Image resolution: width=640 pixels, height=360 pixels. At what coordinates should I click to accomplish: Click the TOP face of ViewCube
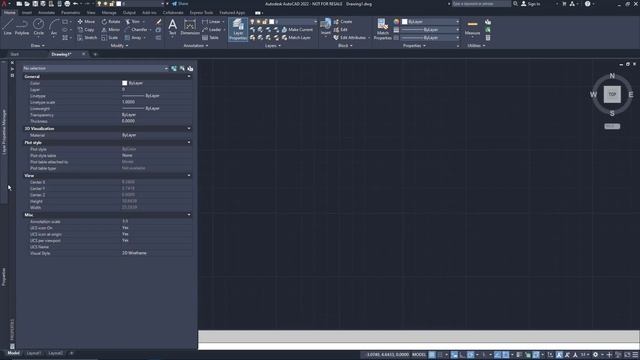pyautogui.click(x=612, y=94)
